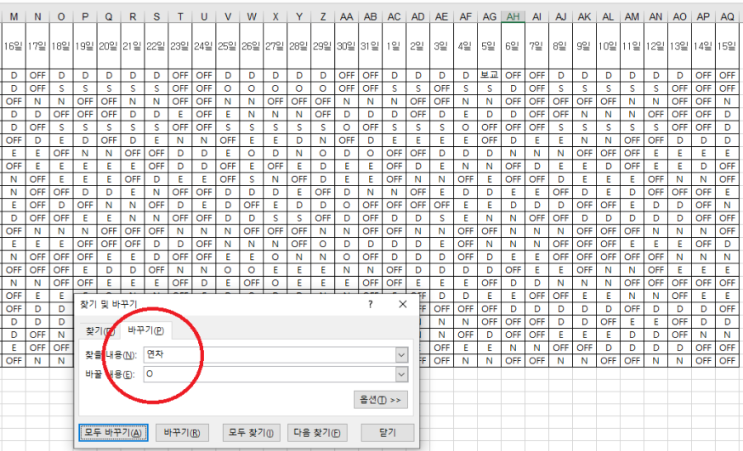Expand the 옵션 >> settings
This screenshot has width=743, height=451.
point(381,400)
